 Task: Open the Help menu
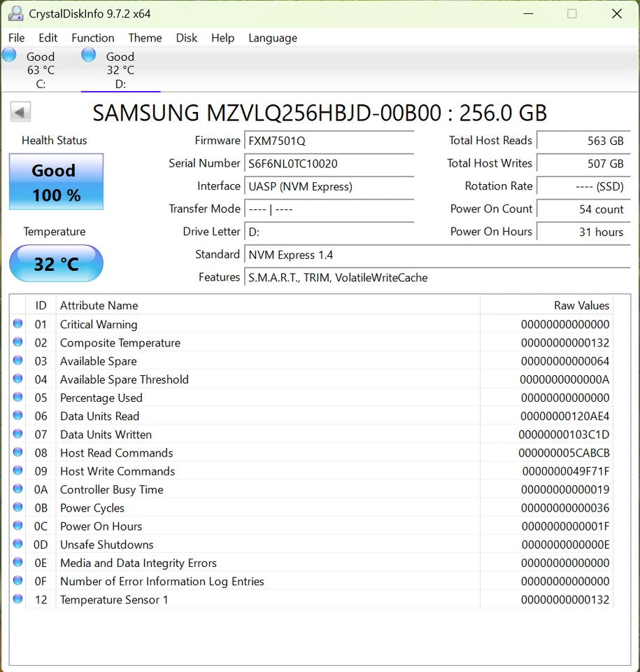click(222, 38)
